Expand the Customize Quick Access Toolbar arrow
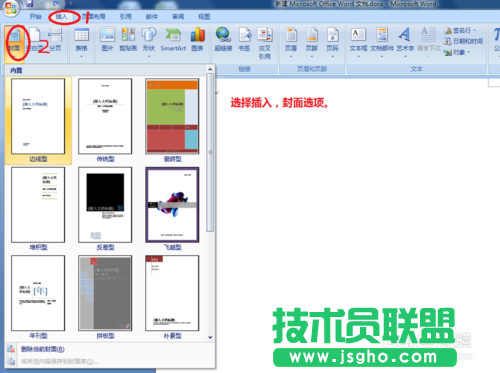Viewport: 500px width, 373px height. click(x=71, y=4)
